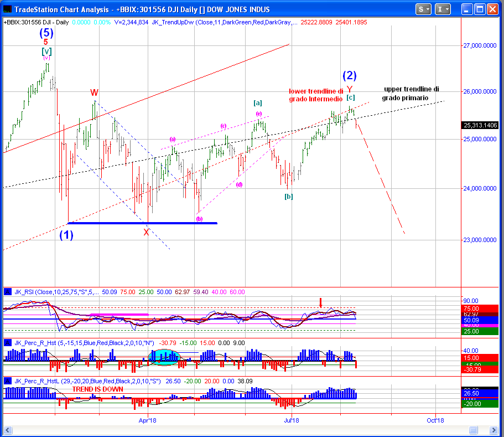Click the teal [a] wave label
The width and height of the screenshot is (504, 437).
(258, 103)
